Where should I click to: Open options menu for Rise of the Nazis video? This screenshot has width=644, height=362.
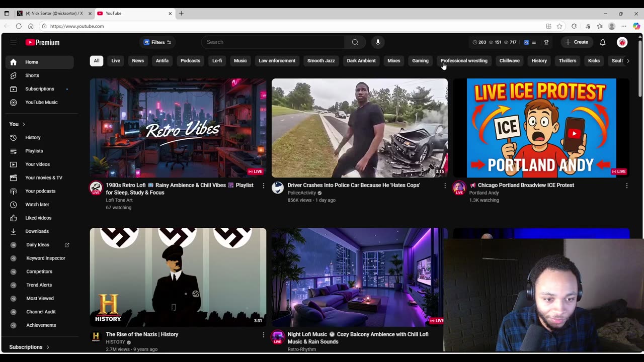(x=263, y=335)
